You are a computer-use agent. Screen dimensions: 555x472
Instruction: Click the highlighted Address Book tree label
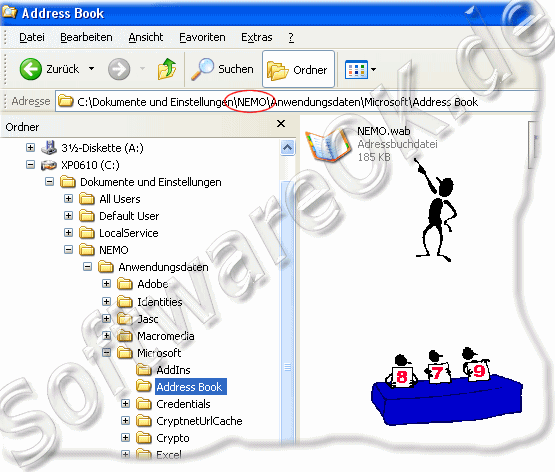pos(190,387)
